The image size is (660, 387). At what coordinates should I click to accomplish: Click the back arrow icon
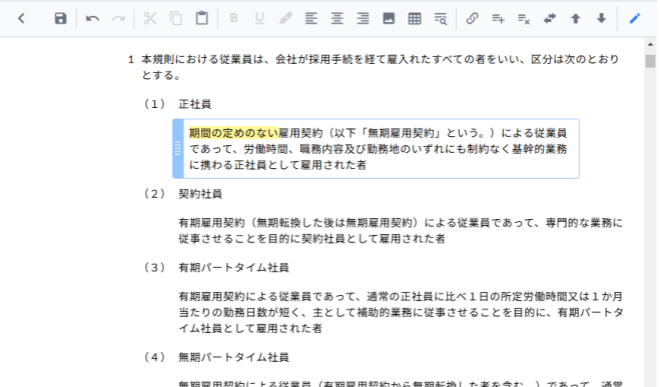tap(21, 19)
